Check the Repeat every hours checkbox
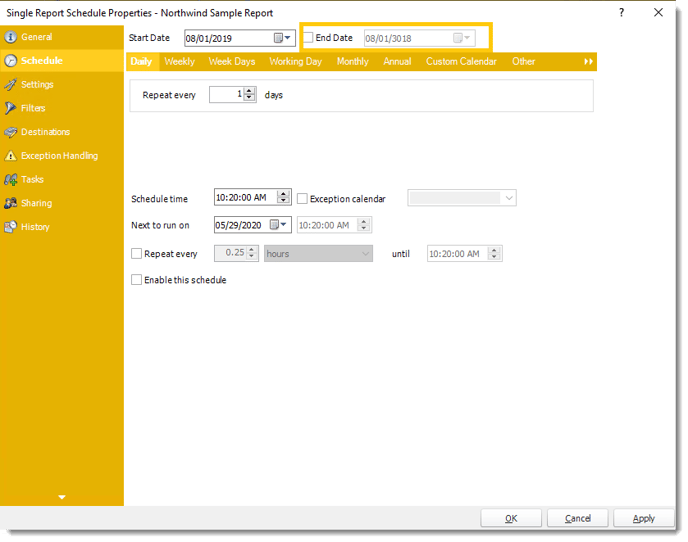688x542 pixels. (x=136, y=254)
